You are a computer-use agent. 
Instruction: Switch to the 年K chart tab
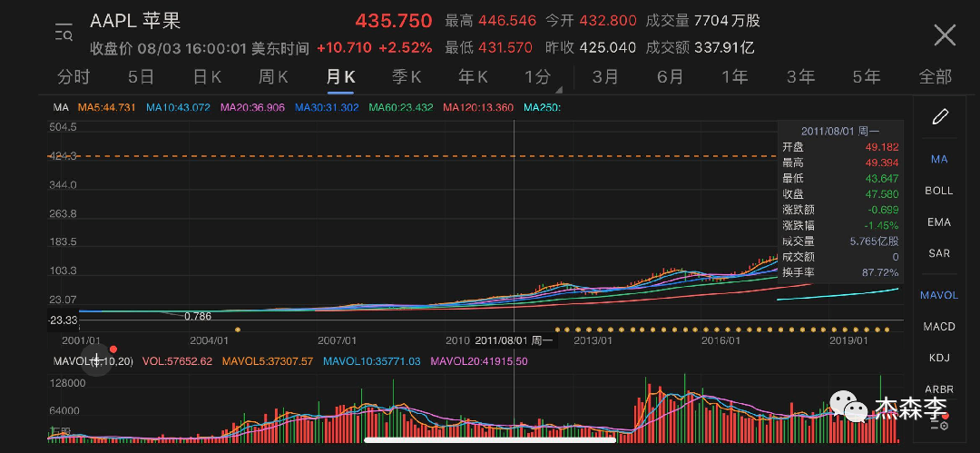click(x=473, y=76)
